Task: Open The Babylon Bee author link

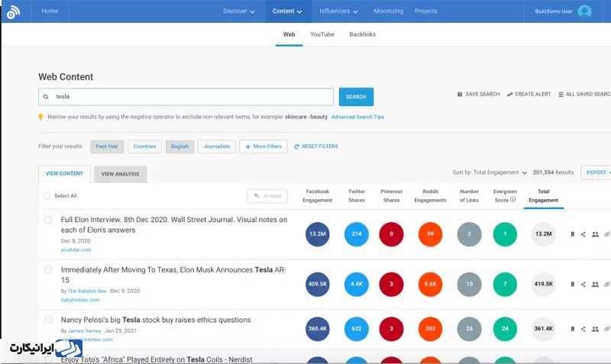Action: (x=87, y=292)
